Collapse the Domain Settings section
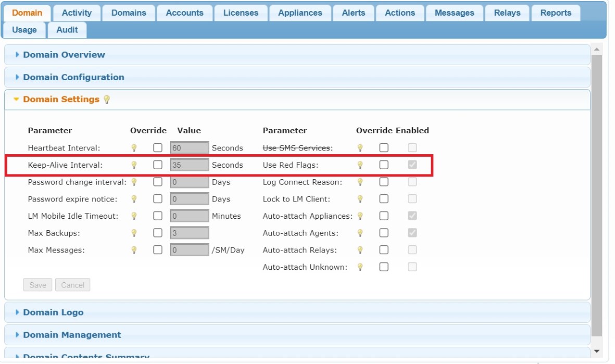615x364 pixels. 297,99
